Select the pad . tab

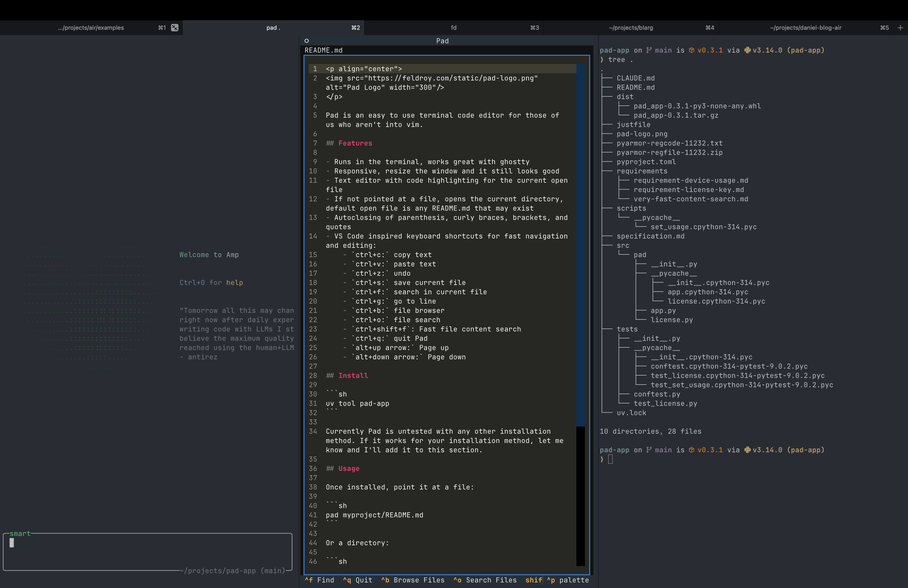[273, 27]
